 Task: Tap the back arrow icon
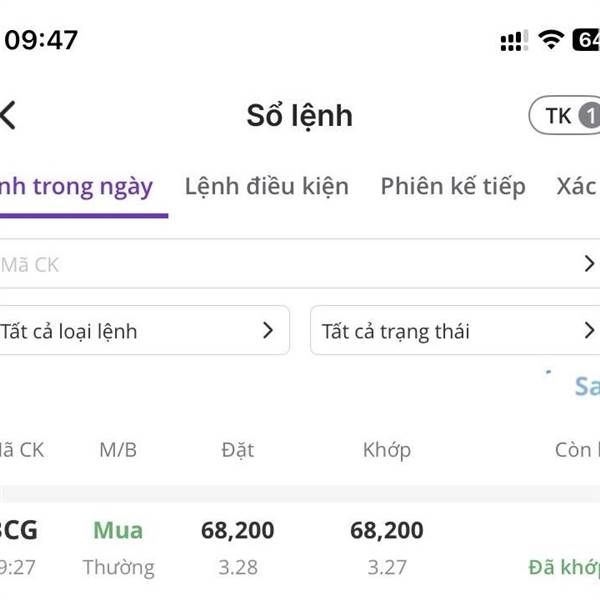pyautogui.click(x=8, y=115)
